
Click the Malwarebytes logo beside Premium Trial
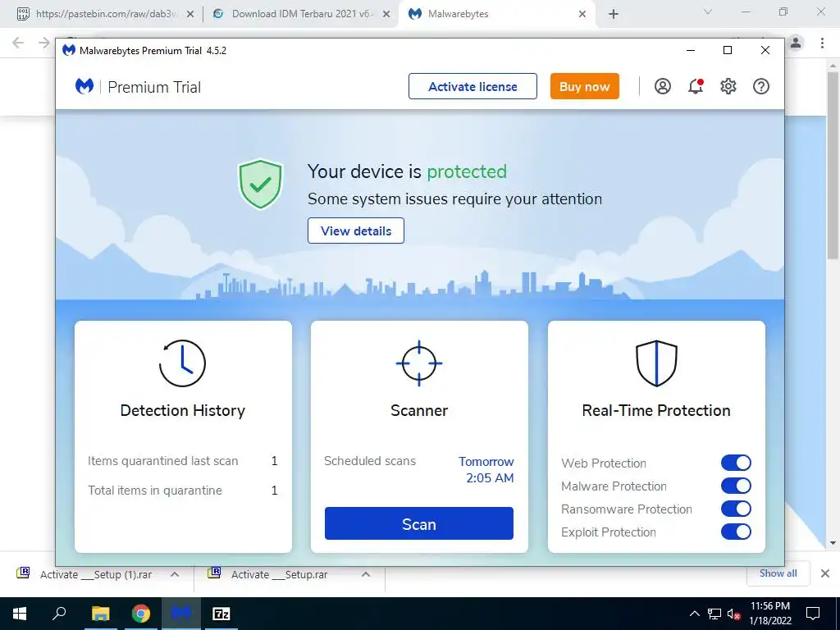click(84, 86)
